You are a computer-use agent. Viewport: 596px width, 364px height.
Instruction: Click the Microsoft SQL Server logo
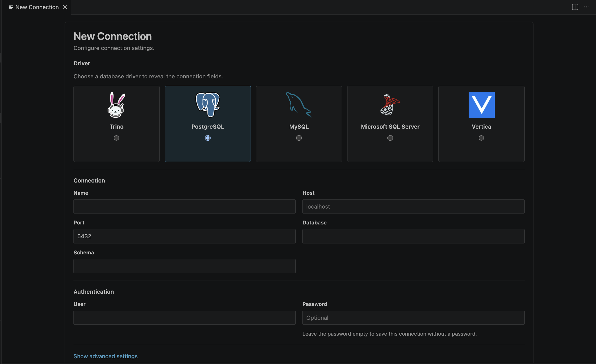point(390,105)
